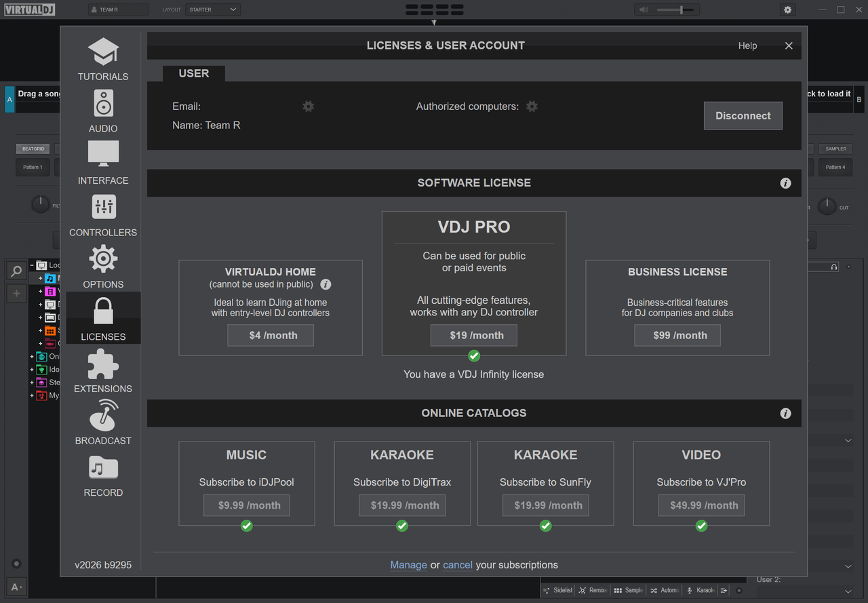
Task: Mute master volume speaker icon
Action: point(644,9)
